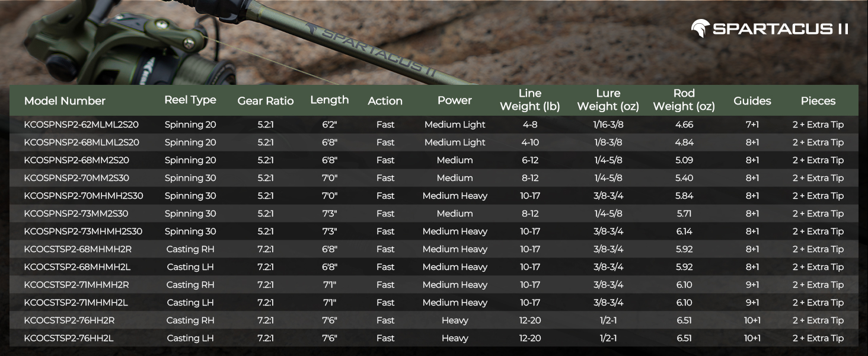868x356 pixels.
Task: Select model KCOSPNSP2-70MM2S30
Action: pos(76,178)
